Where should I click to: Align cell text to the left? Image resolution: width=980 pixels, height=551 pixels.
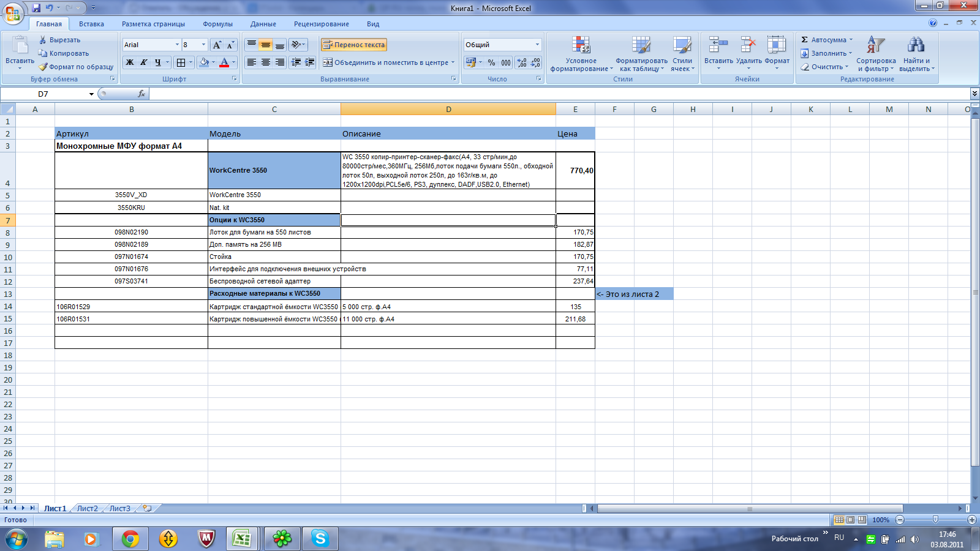251,62
